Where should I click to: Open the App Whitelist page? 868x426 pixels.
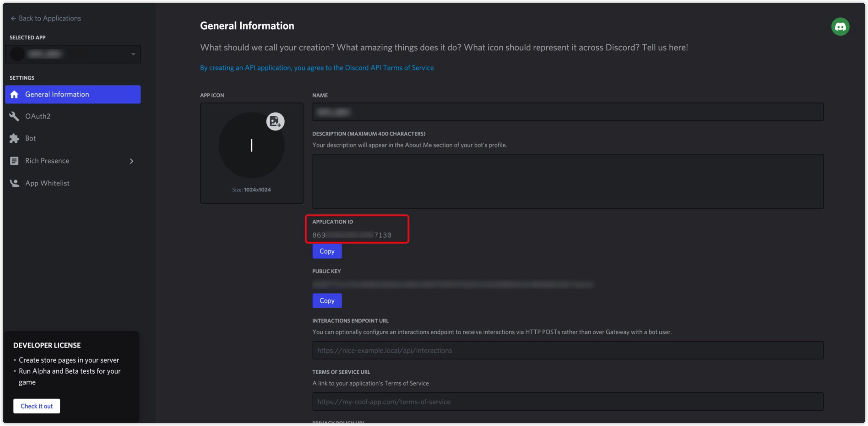tap(47, 183)
